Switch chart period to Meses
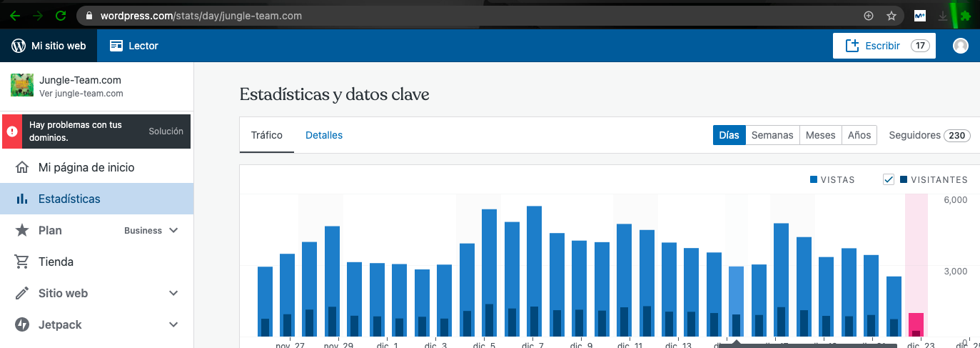The image size is (980, 348). coord(820,135)
